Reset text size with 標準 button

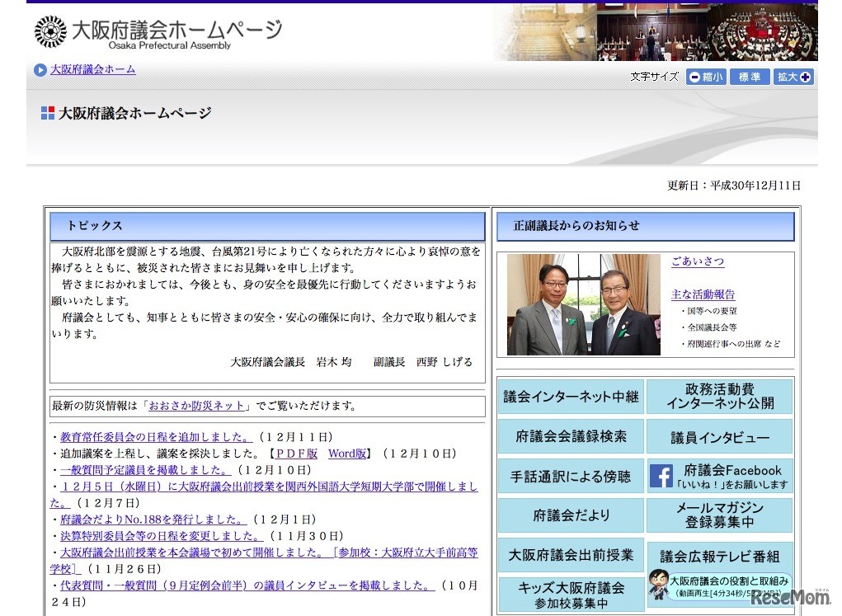pos(750,77)
